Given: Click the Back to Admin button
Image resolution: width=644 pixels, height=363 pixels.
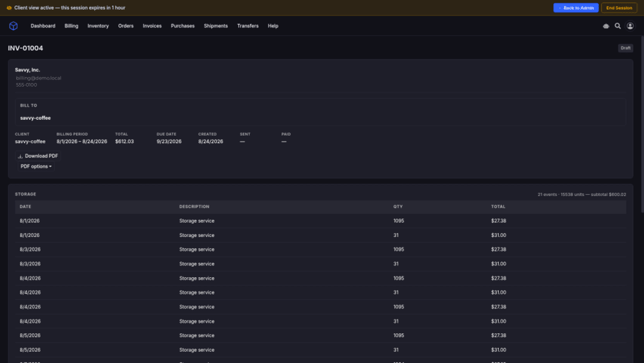Looking at the screenshot, I should tap(575, 8).
